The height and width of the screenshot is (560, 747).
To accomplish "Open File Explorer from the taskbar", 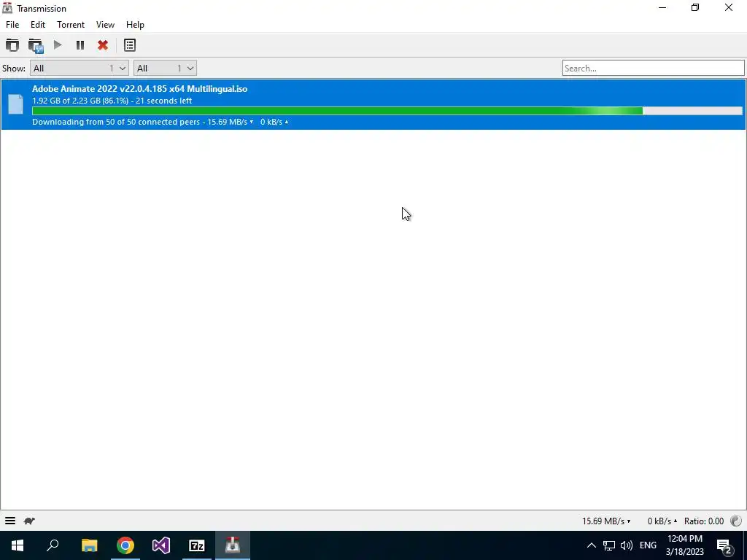I will (x=89, y=545).
